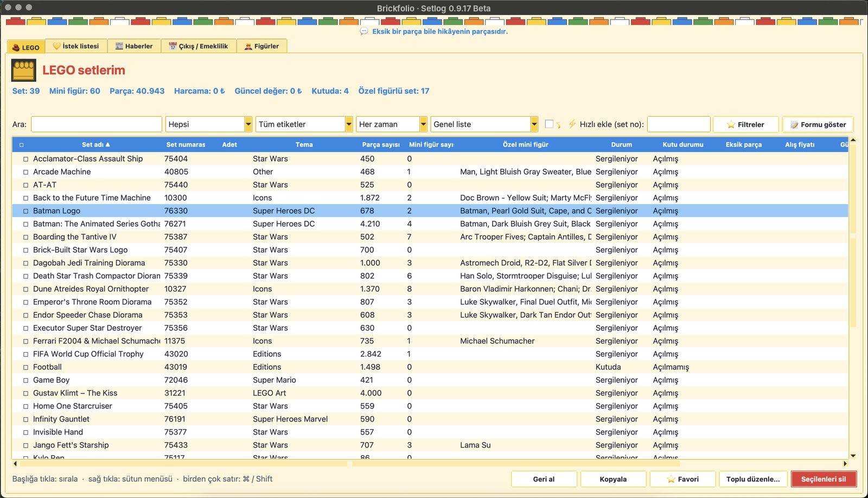The width and height of the screenshot is (868, 498).
Task: Click the Ara search input field
Action: 97,124
